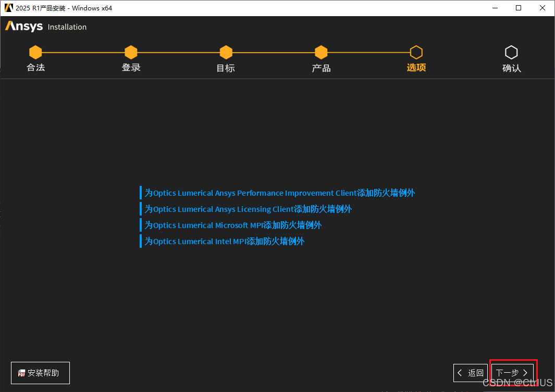Go back with the 返回 button
Viewport: 555px width, 392px height.
point(471,373)
